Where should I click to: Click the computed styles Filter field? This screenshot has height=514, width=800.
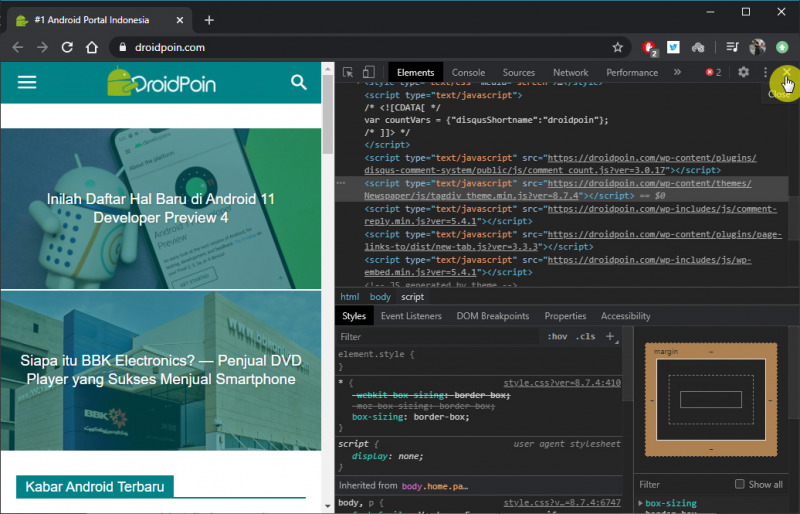tap(684, 484)
